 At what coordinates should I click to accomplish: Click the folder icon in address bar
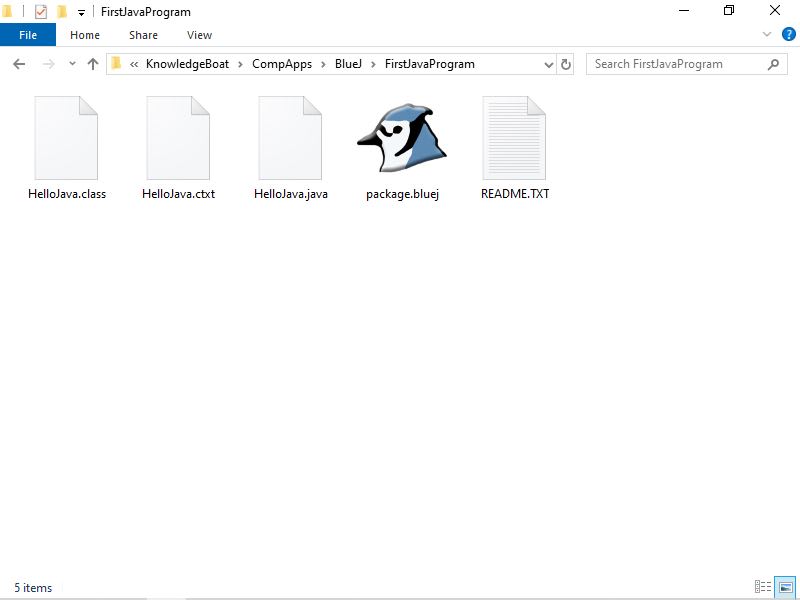click(x=116, y=64)
